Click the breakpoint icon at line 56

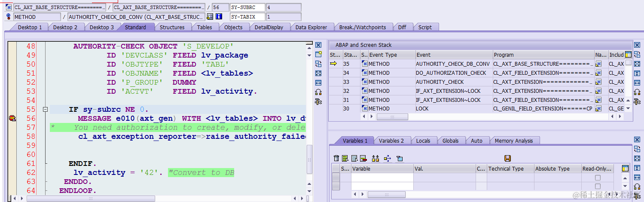point(12,118)
